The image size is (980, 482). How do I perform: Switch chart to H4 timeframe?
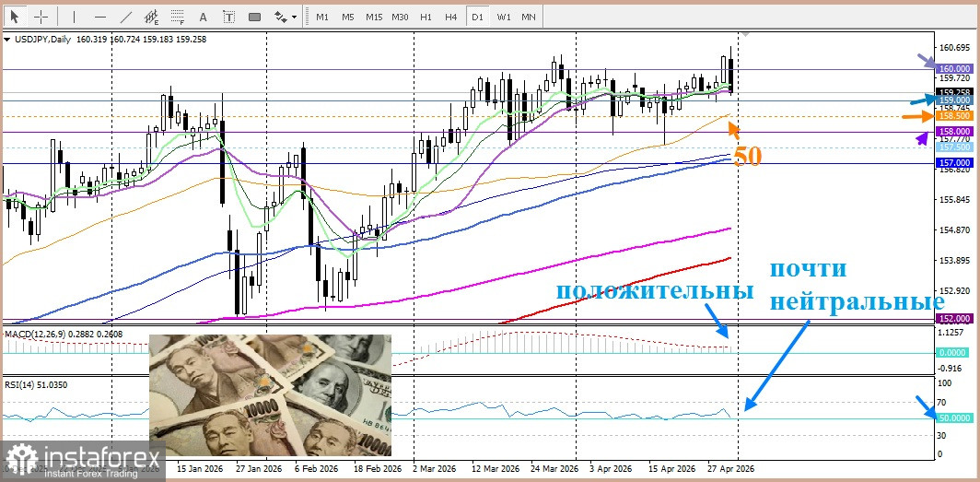click(451, 17)
